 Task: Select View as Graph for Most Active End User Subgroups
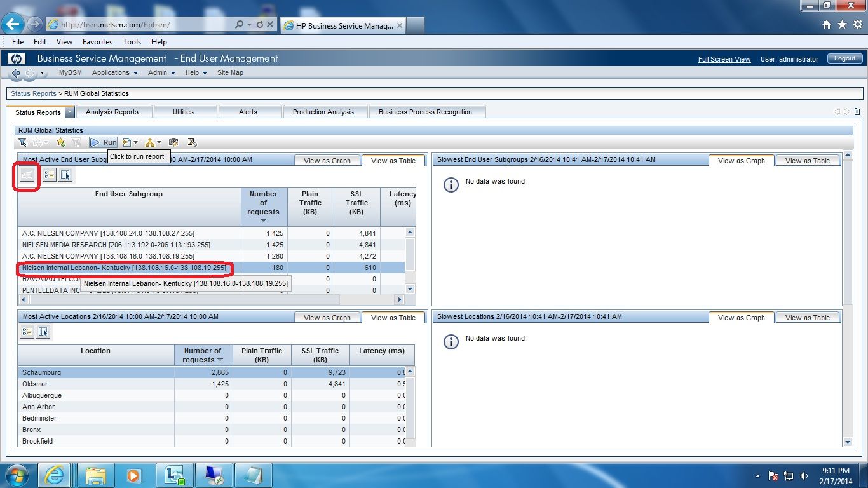coord(327,161)
